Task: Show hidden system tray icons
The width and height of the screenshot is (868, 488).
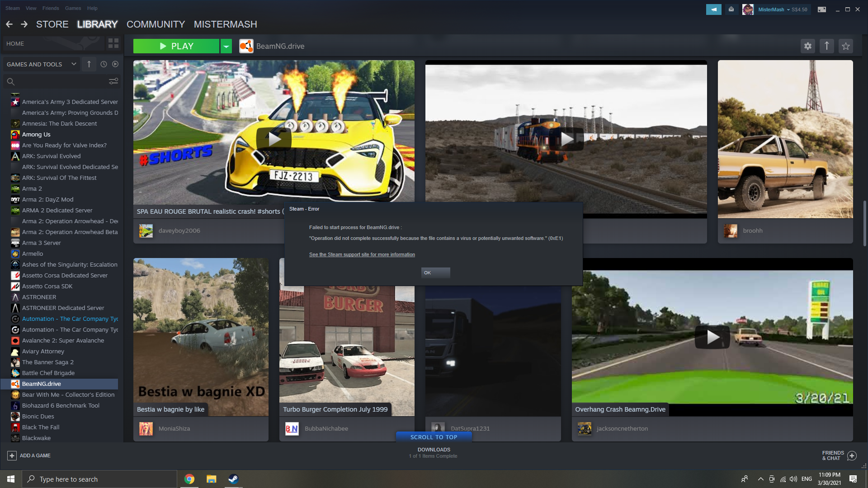Action: click(761, 479)
